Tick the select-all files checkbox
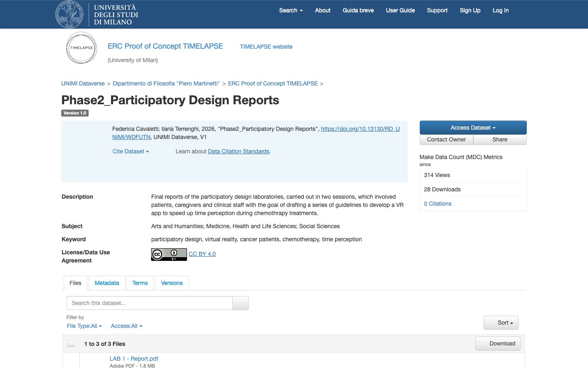Screen dimensions: 588x368 pyautogui.click(x=71, y=343)
